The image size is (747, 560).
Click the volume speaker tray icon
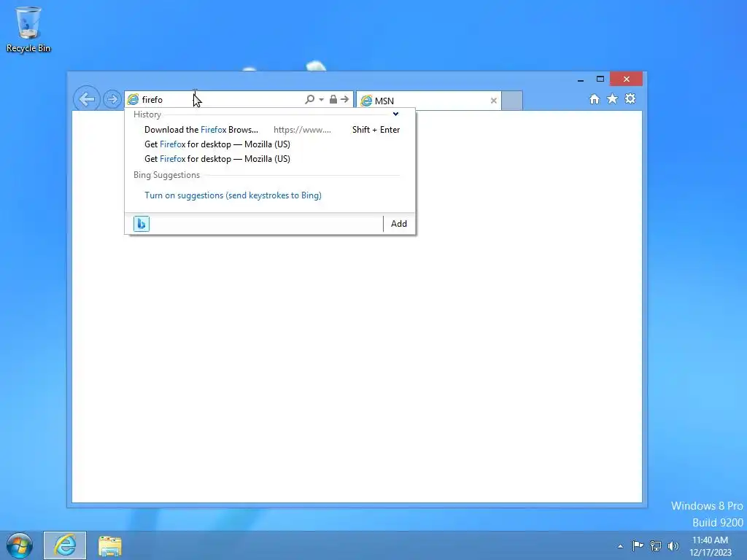tap(673, 545)
